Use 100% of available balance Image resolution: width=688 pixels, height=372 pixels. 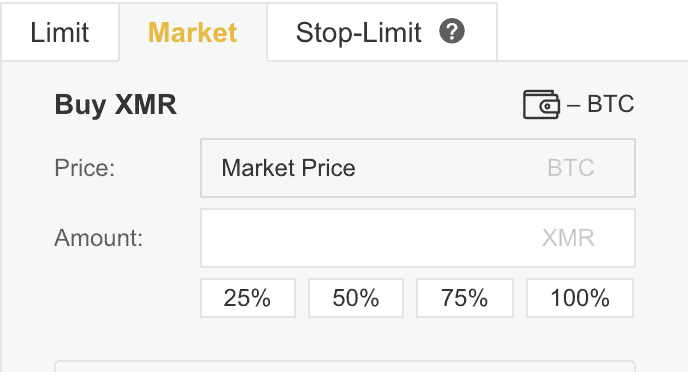(580, 298)
